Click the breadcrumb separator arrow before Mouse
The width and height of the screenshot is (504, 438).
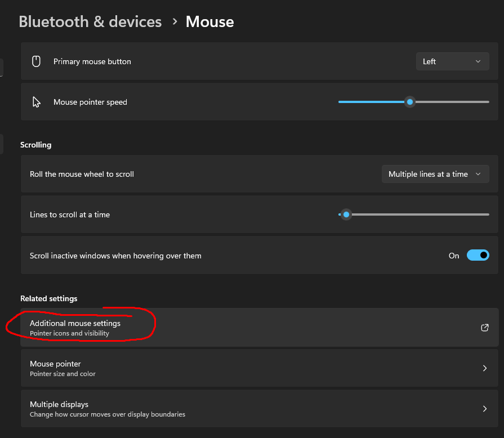coord(175,21)
